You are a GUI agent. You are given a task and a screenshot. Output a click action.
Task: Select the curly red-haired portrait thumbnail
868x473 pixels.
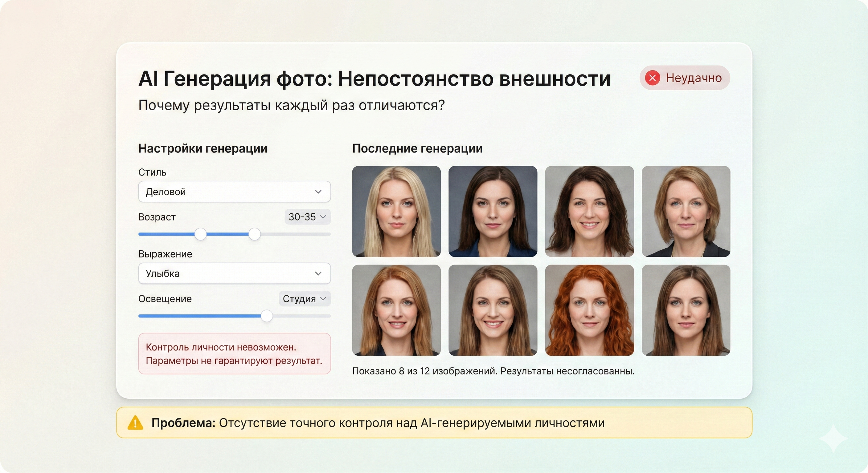pos(589,310)
